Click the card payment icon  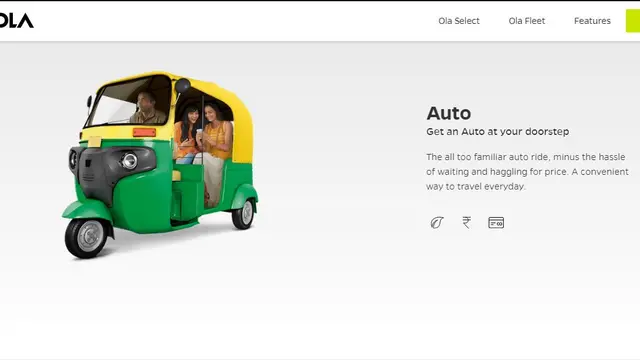496,222
